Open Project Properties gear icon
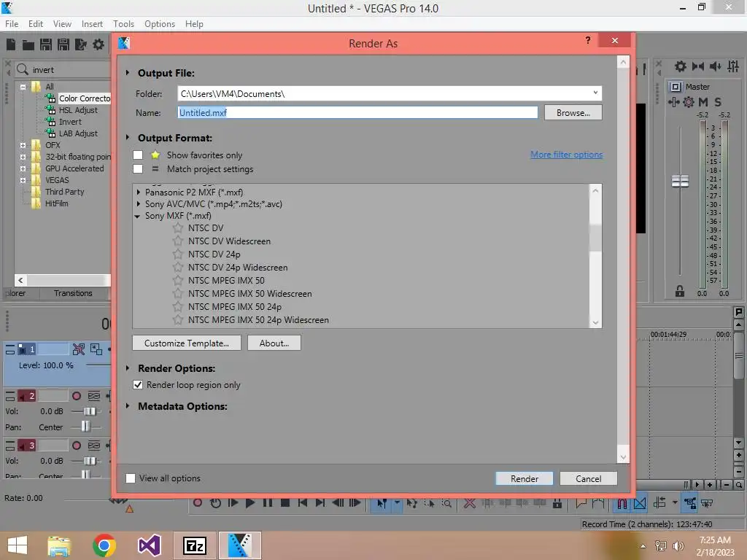747x560 pixels. (98, 44)
